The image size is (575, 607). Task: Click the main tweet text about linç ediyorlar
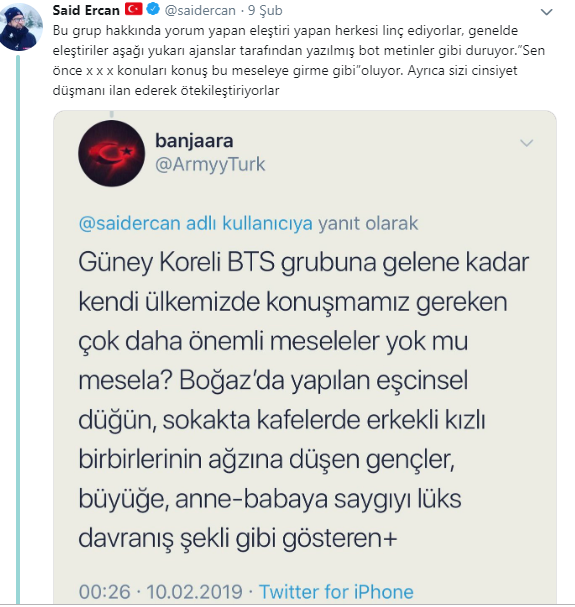(x=299, y=60)
